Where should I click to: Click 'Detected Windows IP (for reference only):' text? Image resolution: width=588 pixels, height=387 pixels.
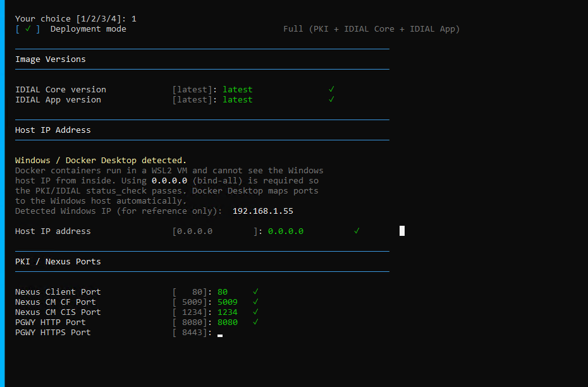(118, 211)
